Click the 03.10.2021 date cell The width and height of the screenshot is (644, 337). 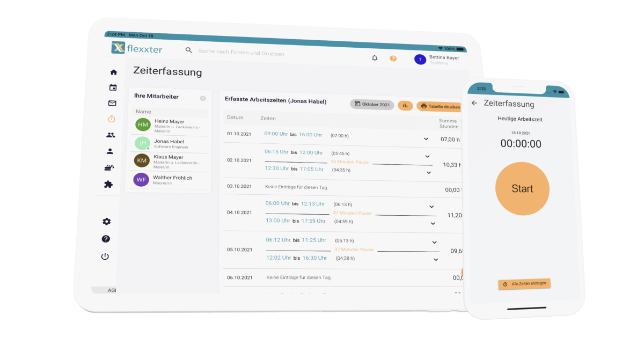click(x=239, y=186)
